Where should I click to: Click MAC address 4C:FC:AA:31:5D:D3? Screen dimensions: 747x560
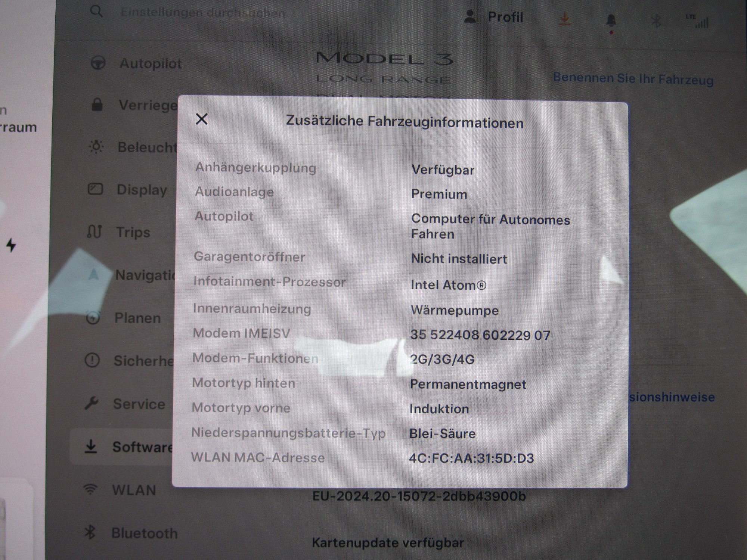click(472, 458)
